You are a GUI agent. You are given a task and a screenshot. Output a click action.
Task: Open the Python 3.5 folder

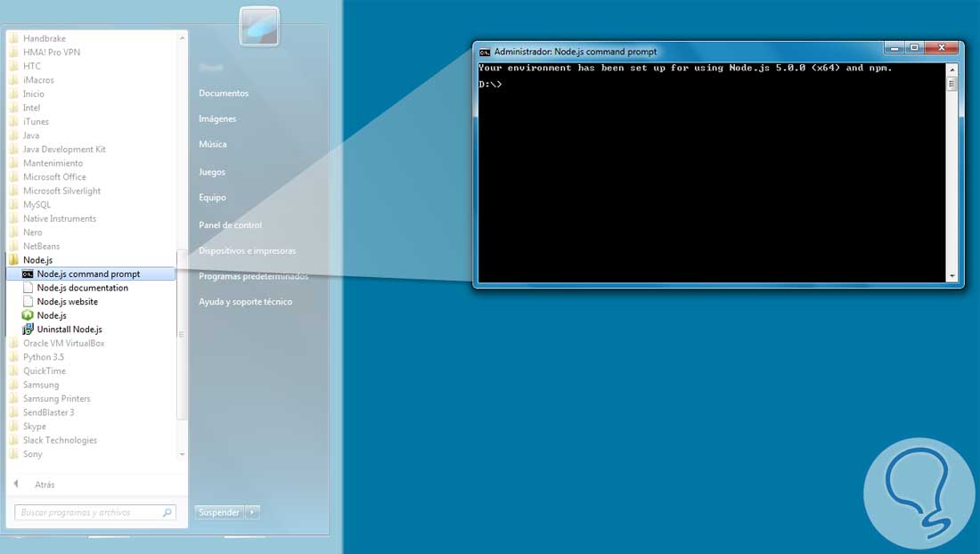coord(43,357)
